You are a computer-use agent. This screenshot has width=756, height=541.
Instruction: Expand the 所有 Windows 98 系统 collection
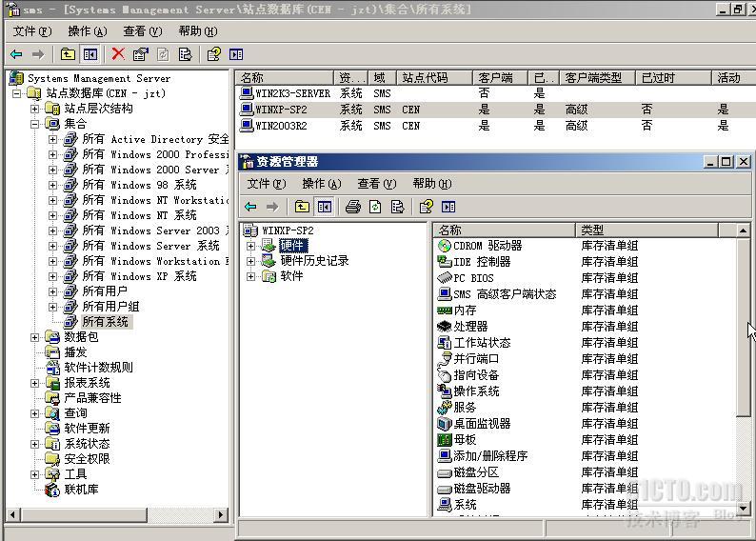click(x=52, y=185)
